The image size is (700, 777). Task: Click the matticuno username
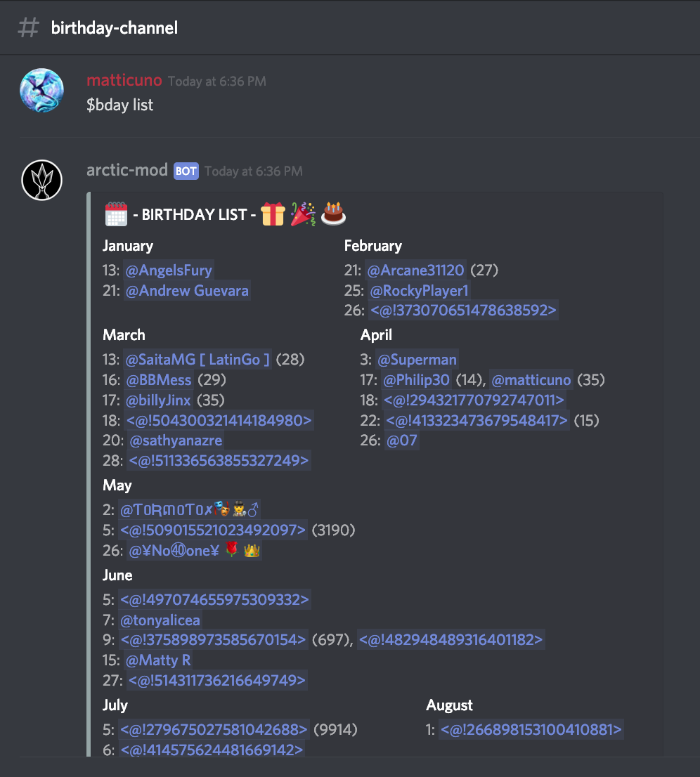[x=124, y=80]
